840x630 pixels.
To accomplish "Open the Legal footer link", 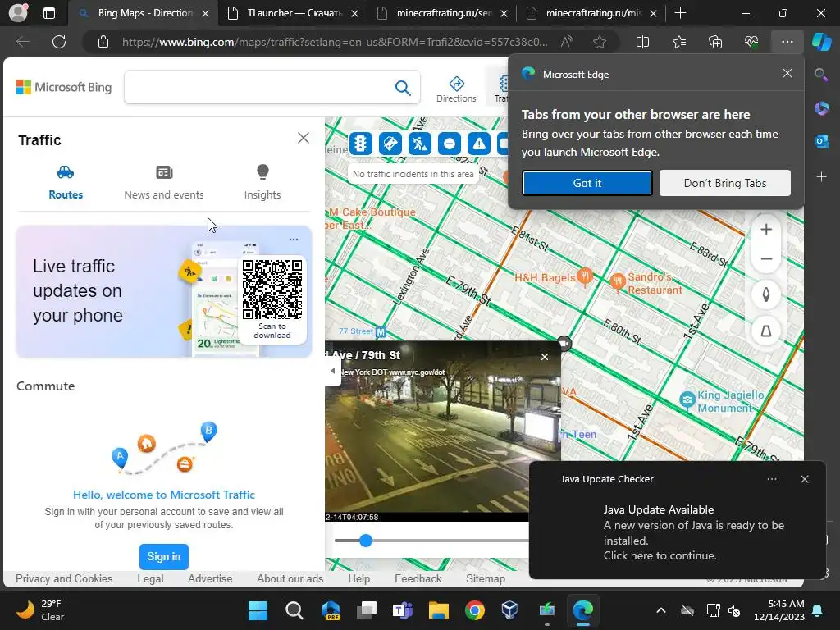I will [150, 578].
